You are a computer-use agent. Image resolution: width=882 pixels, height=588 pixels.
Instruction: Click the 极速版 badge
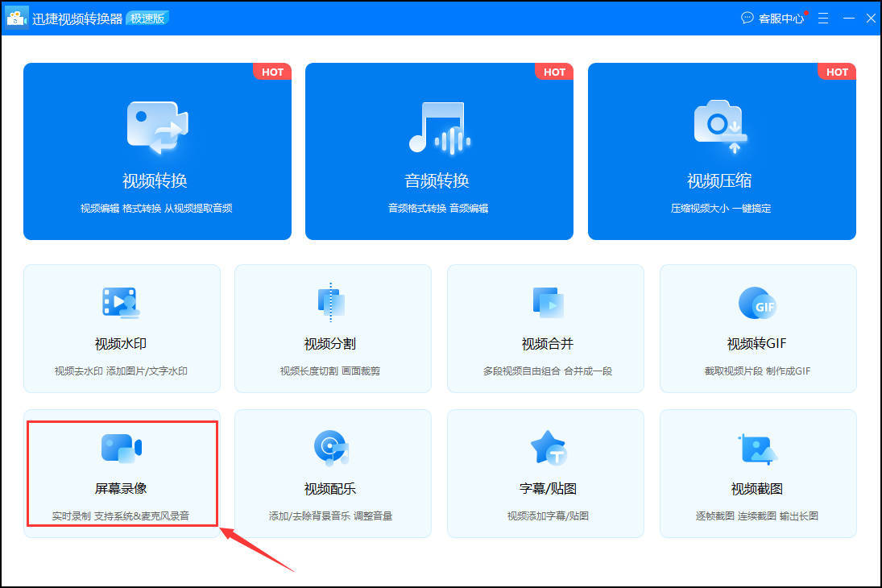point(147,19)
